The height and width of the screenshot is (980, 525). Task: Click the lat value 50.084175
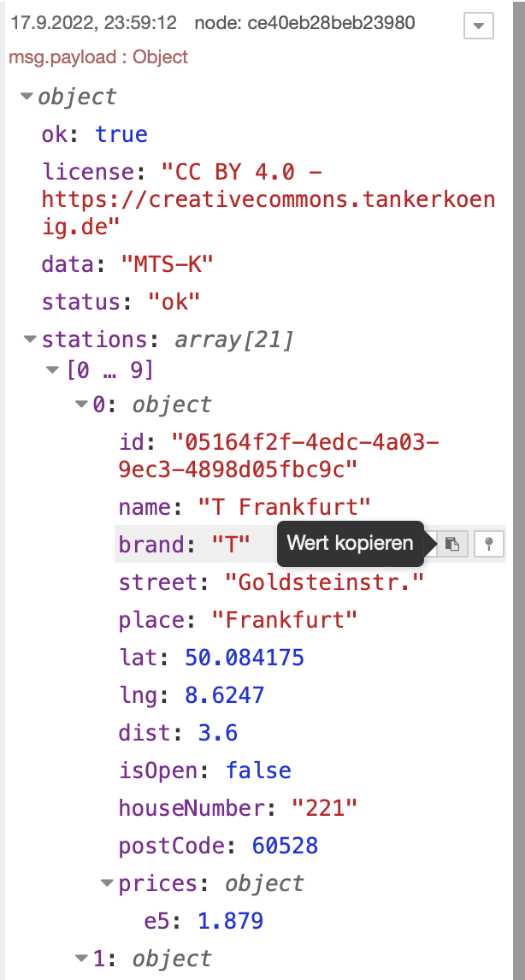245,658
